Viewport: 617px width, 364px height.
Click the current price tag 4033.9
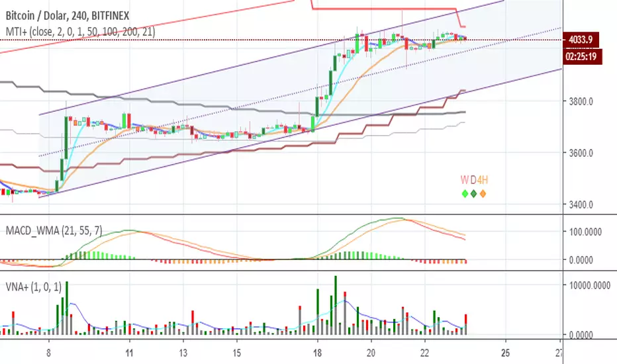click(x=581, y=40)
